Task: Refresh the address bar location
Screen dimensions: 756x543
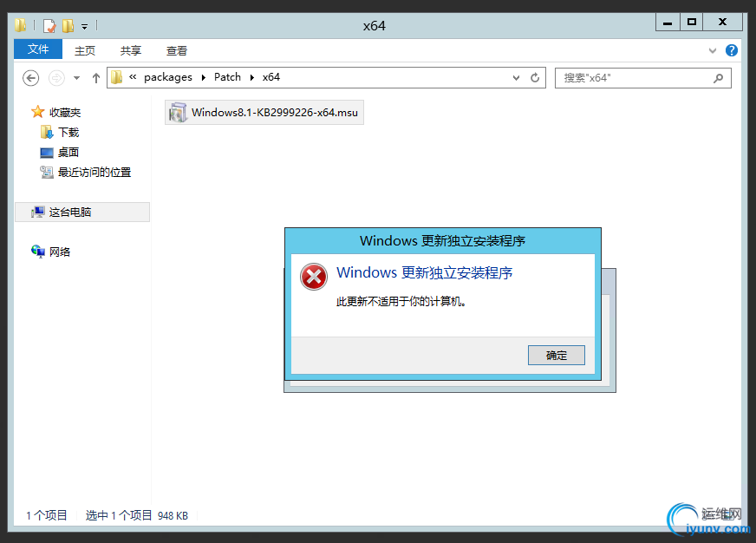Action: point(535,78)
